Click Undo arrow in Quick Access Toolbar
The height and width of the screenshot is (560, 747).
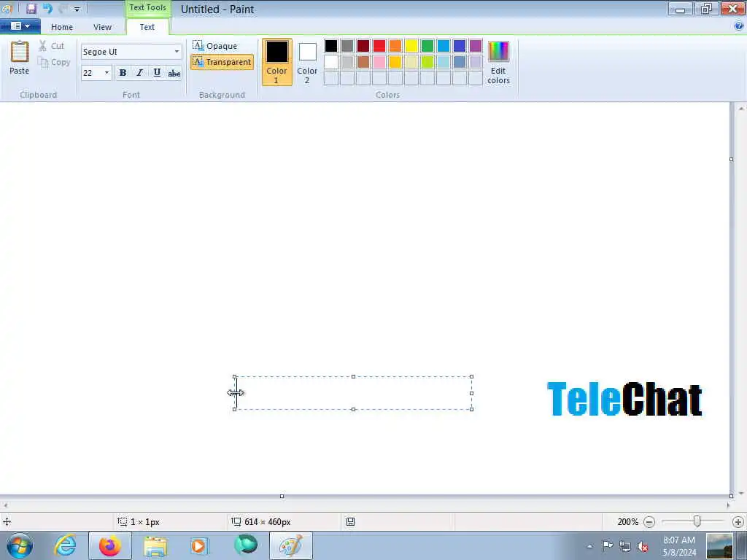pos(47,9)
